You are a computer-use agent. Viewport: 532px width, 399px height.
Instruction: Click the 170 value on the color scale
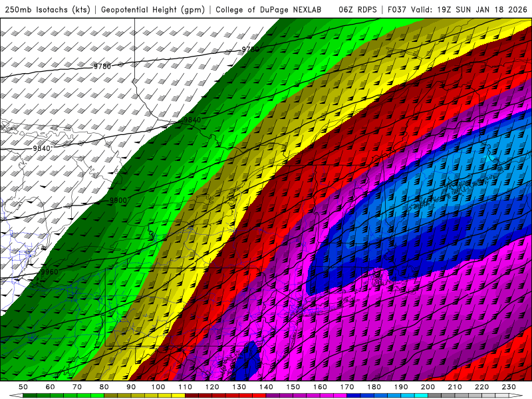347,387
